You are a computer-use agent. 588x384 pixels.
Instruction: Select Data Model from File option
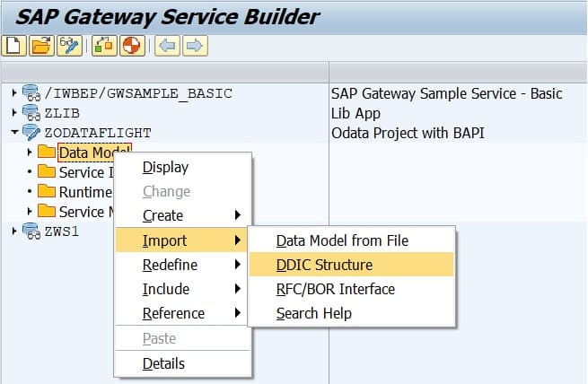click(342, 240)
